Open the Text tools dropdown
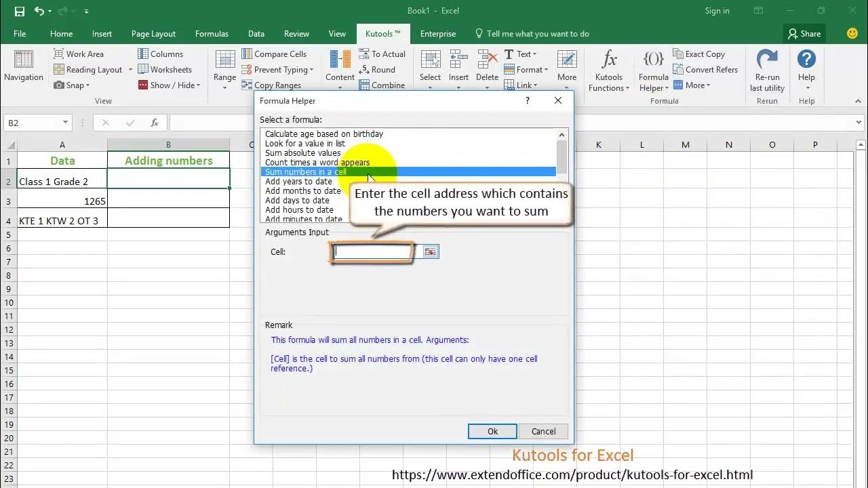The image size is (868, 488). tap(520, 54)
